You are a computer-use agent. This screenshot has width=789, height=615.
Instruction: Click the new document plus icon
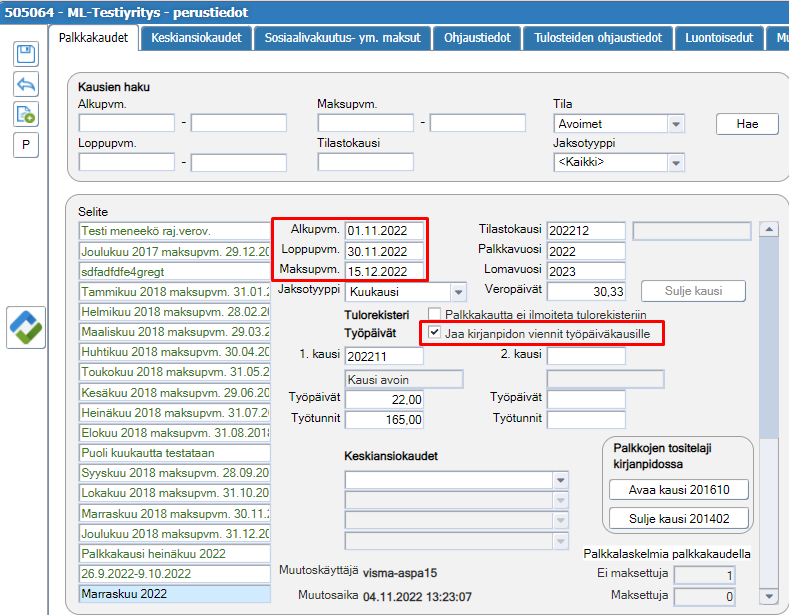[26, 114]
